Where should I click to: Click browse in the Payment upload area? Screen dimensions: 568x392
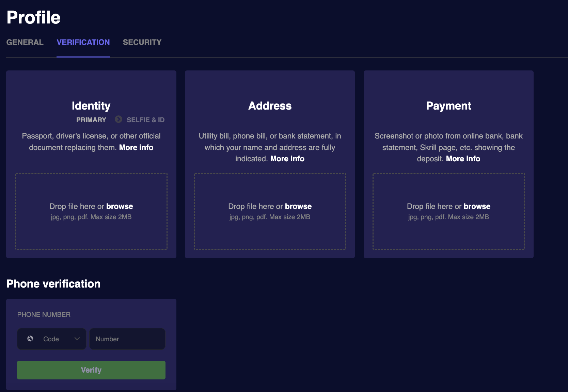(477, 206)
